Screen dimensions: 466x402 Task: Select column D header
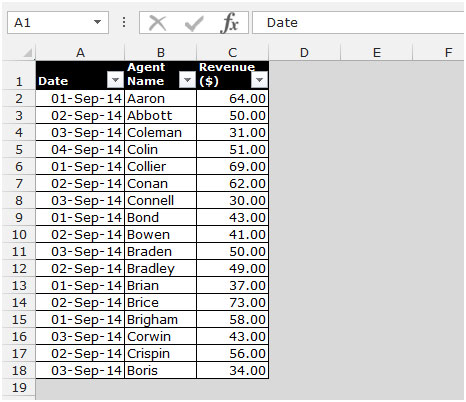point(304,53)
